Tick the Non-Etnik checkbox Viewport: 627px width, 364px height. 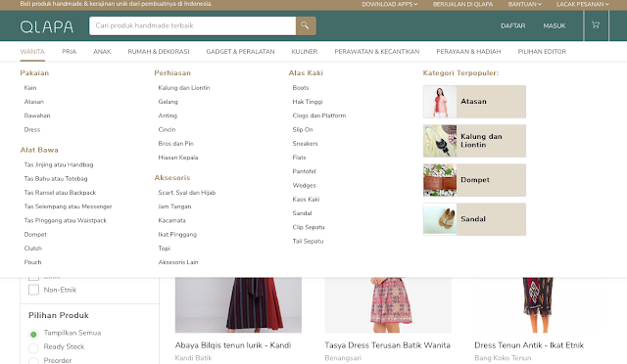(34, 290)
